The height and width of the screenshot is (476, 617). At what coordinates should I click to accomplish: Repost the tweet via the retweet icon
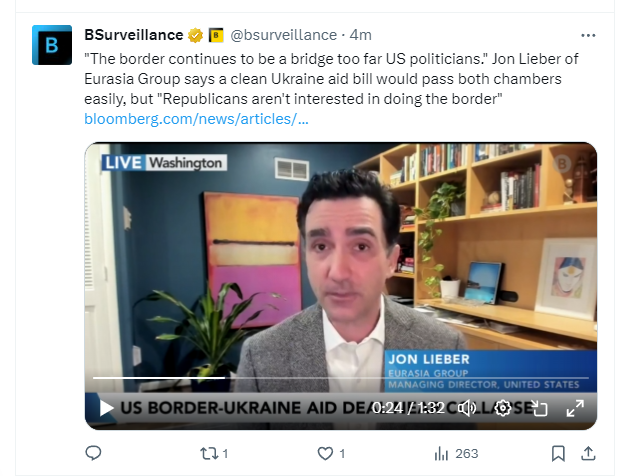[209, 454]
